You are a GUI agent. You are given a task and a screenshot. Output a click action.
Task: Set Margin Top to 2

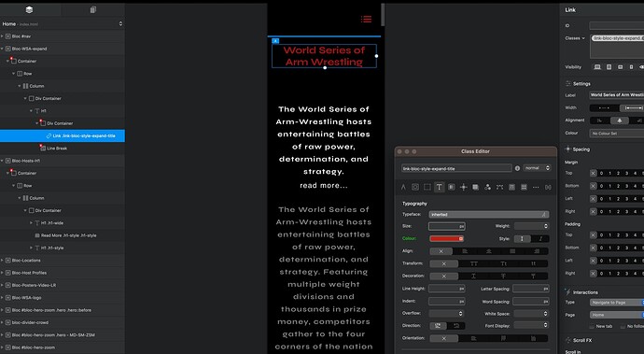[x=618, y=174]
